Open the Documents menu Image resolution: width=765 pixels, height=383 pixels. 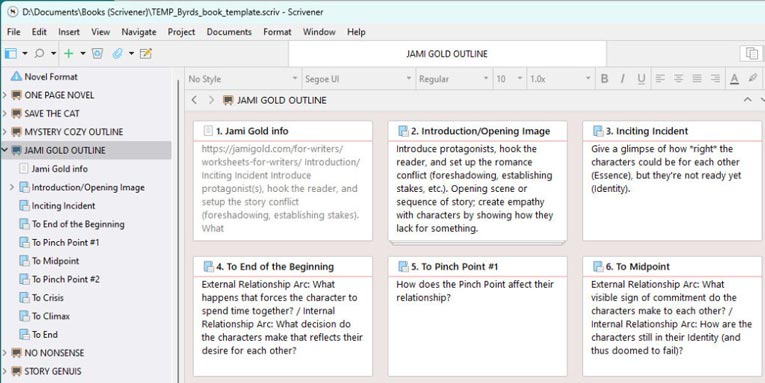click(x=229, y=32)
